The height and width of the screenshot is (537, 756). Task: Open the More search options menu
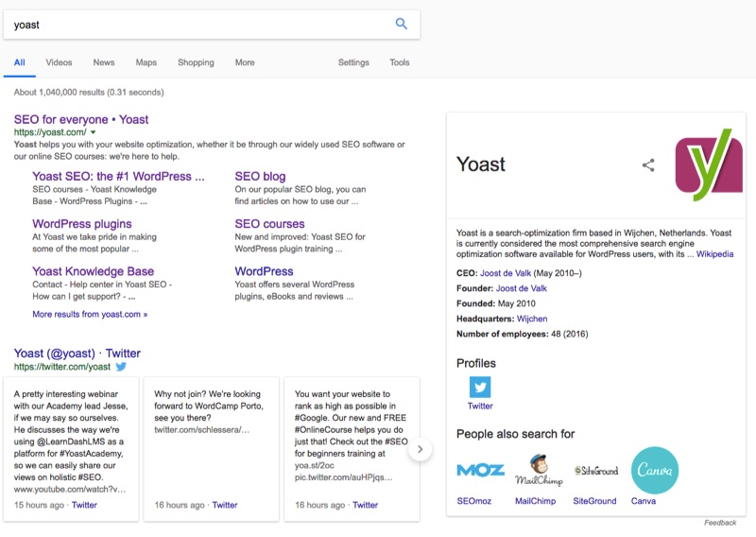point(245,62)
